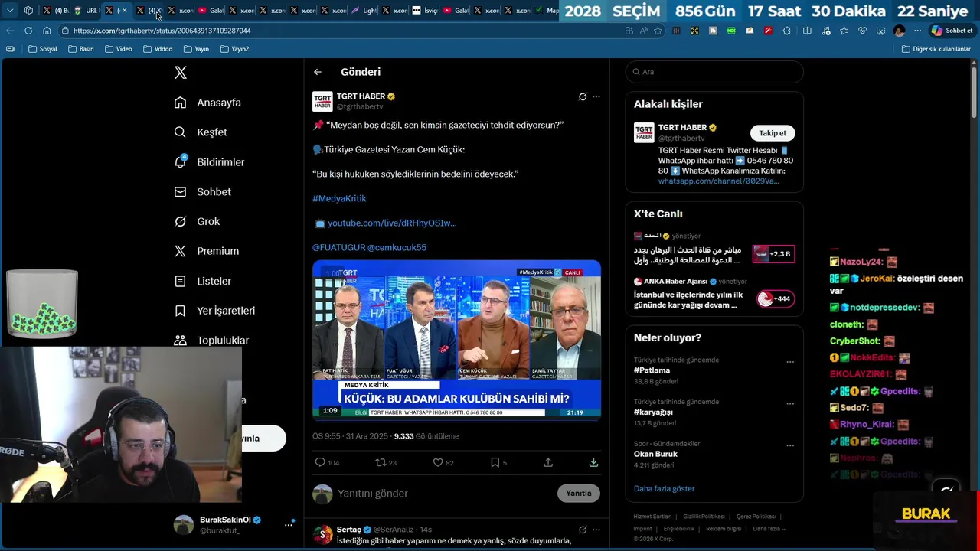Open the browser extensions puzzle icon
980x551 pixels.
point(788,31)
